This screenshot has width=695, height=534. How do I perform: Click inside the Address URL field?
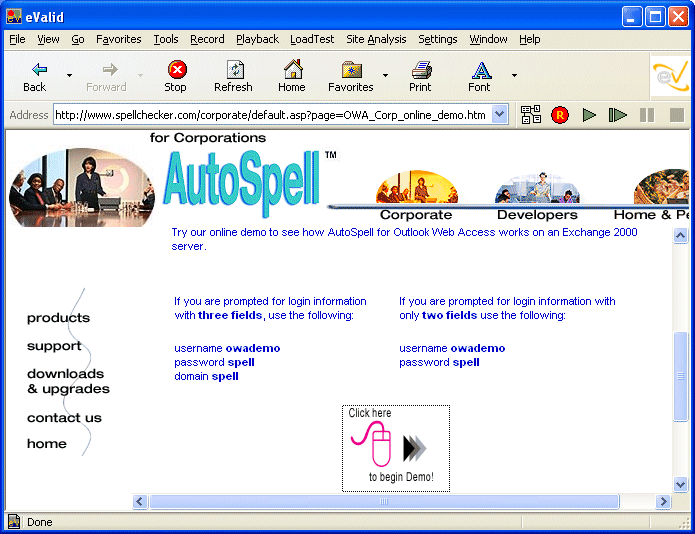click(x=272, y=115)
